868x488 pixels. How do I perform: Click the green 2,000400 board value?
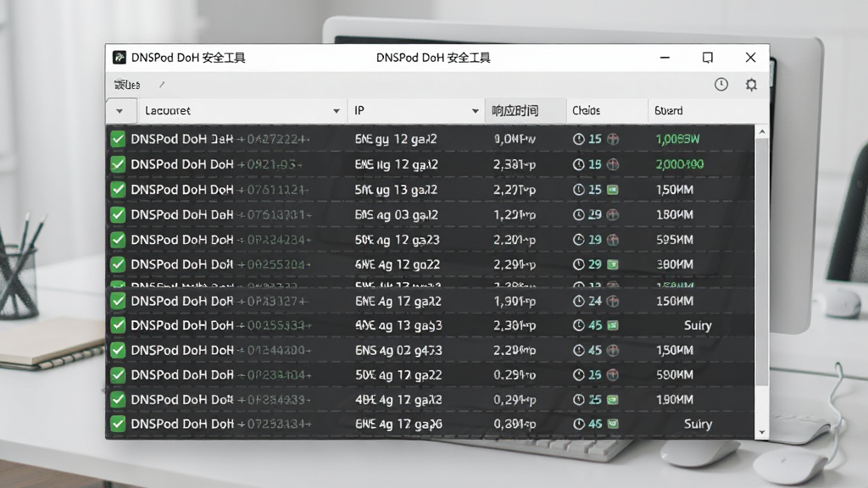pyautogui.click(x=680, y=164)
